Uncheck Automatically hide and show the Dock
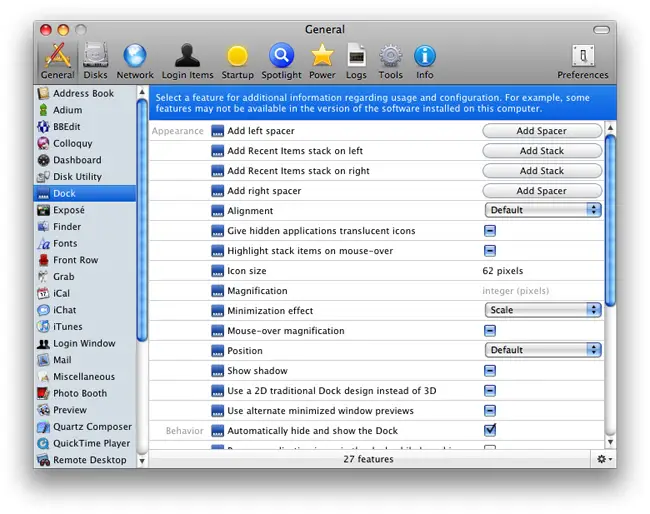Image resolution: width=650 pixels, height=514 pixels. [x=490, y=430]
